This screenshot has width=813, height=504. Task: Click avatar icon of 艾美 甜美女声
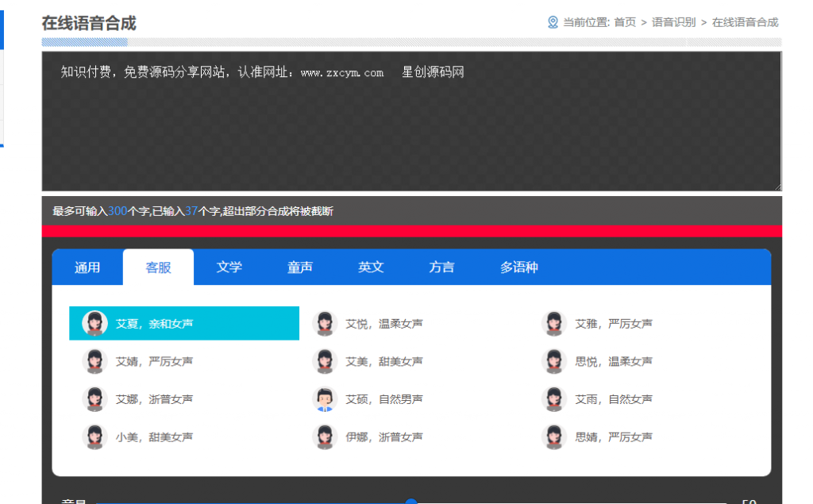pyautogui.click(x=325, y=361)
